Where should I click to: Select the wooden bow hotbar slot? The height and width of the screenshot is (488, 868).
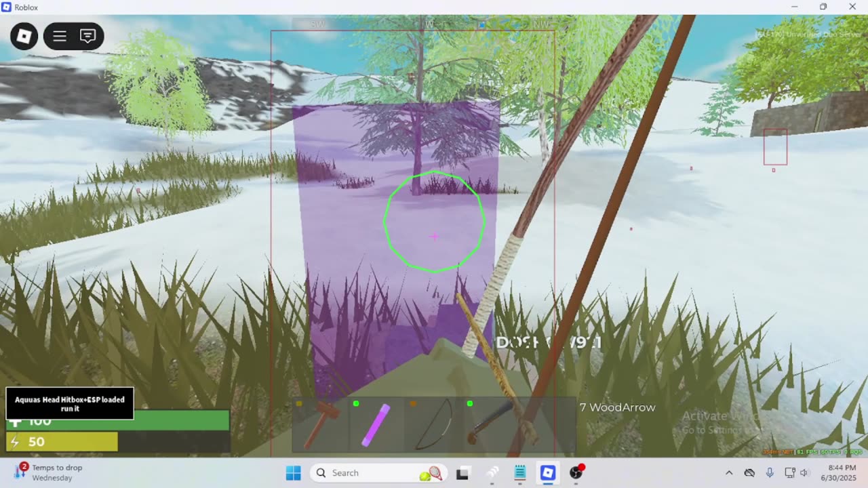(x=433, y=425)
